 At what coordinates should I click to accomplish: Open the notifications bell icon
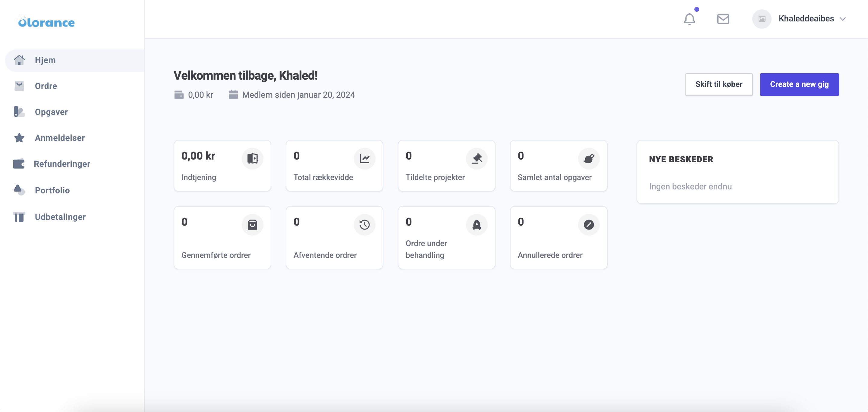[x=689, y=19]
